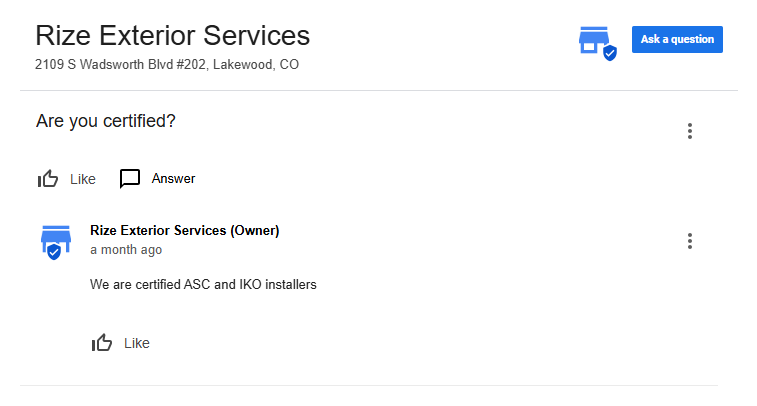Screen dimensions: 757x406
Task: Click the thumbs-up icon under the owner's answer
Action: pyautogui.click(x=102, y=343)
